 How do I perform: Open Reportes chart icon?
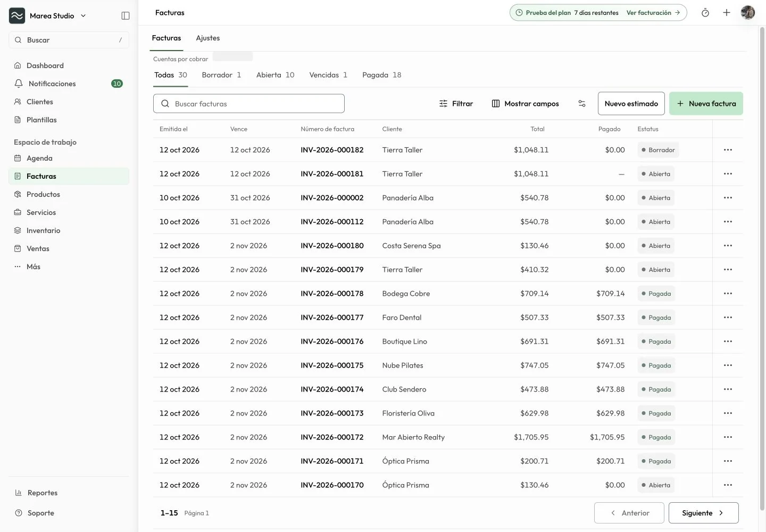point(19,493)
